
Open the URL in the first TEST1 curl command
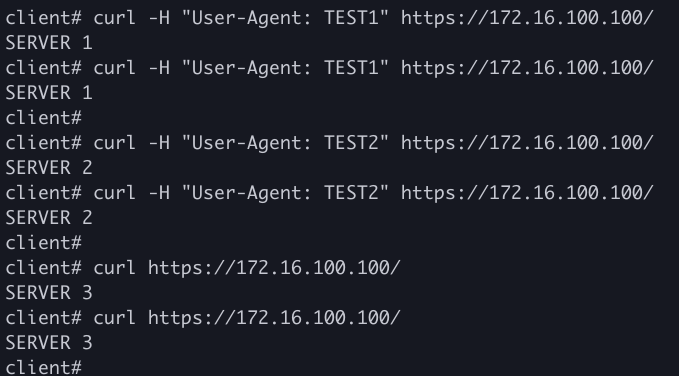[x=527, y=18]
